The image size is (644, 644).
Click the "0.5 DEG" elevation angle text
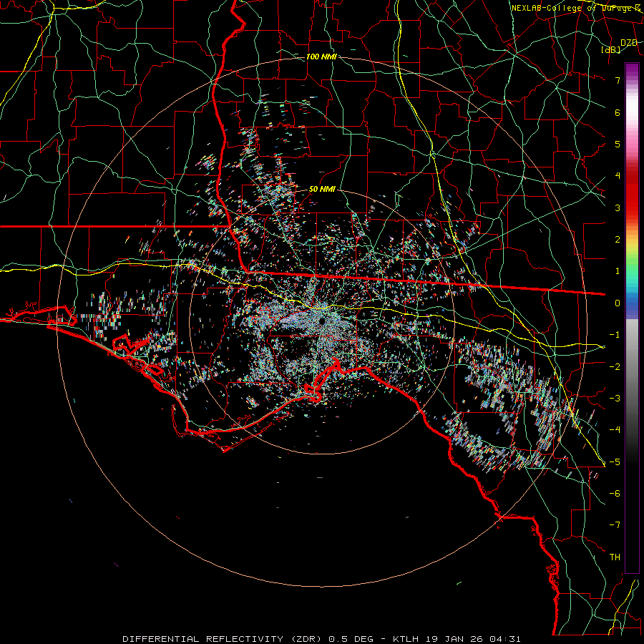click(351, 639)
